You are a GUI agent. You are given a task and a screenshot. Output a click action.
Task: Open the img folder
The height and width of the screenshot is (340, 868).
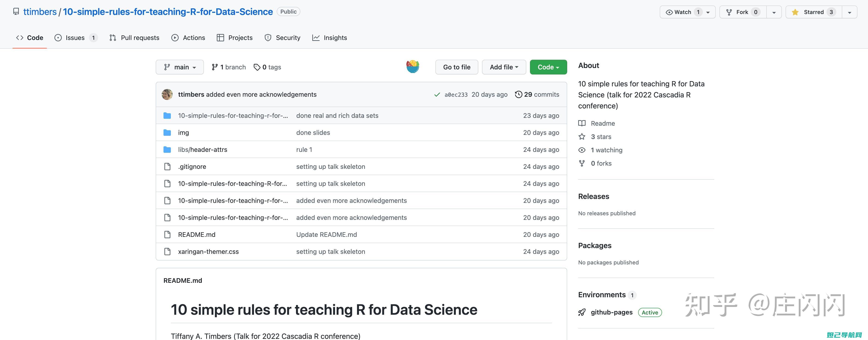[x=183, y=133]
